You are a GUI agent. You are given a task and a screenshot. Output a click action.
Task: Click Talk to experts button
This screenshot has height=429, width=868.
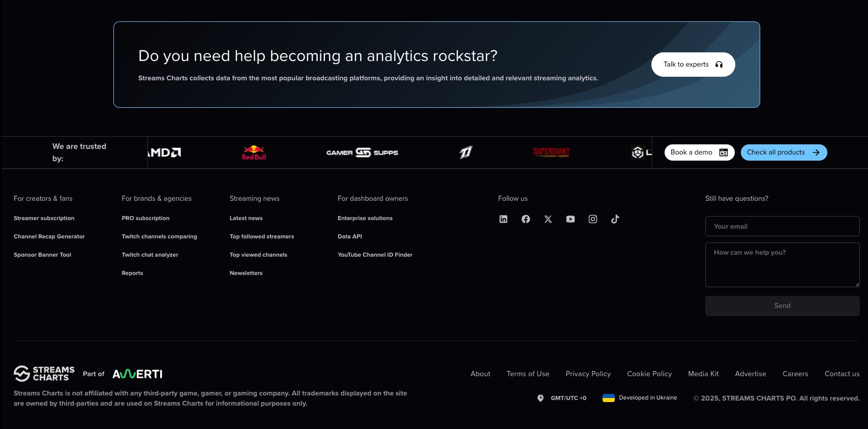click(x=693, y=65)
